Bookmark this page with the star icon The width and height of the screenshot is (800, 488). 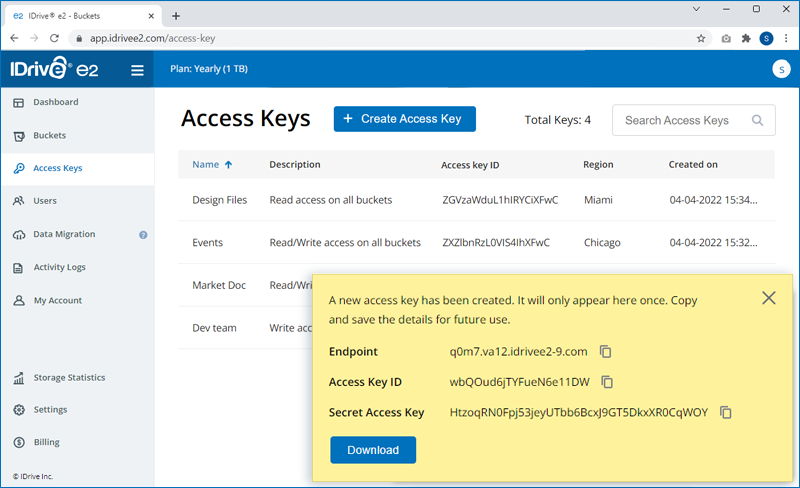[x=701, y=38]
